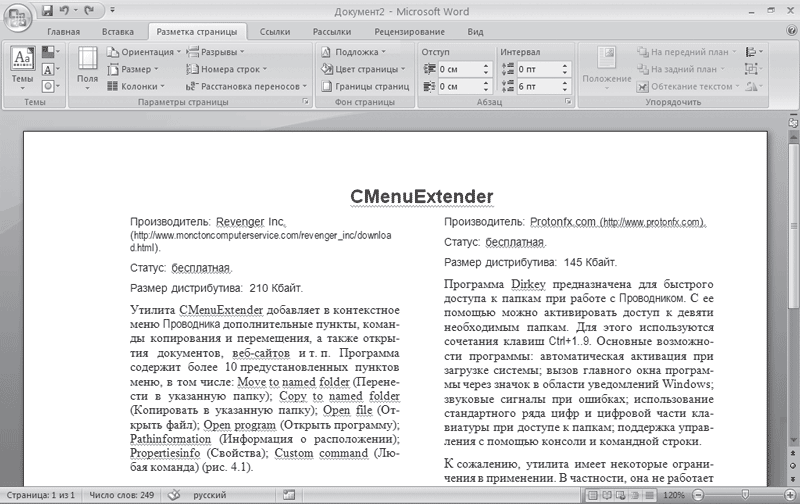Open theme fonts dropdown
800x504 pixels.
tap(50, 69)
